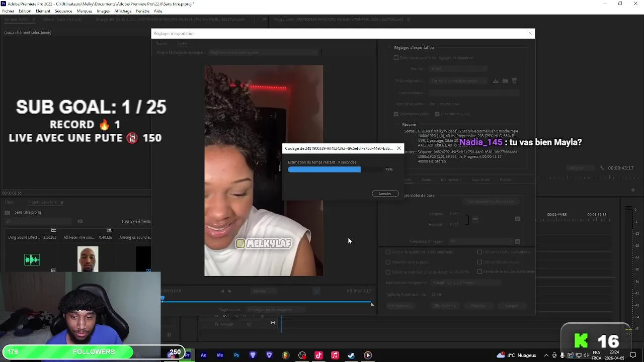The image size is (644, 362).
Task: Open the Fréquence d'images dropdown
Action: [x=482, y=241]
